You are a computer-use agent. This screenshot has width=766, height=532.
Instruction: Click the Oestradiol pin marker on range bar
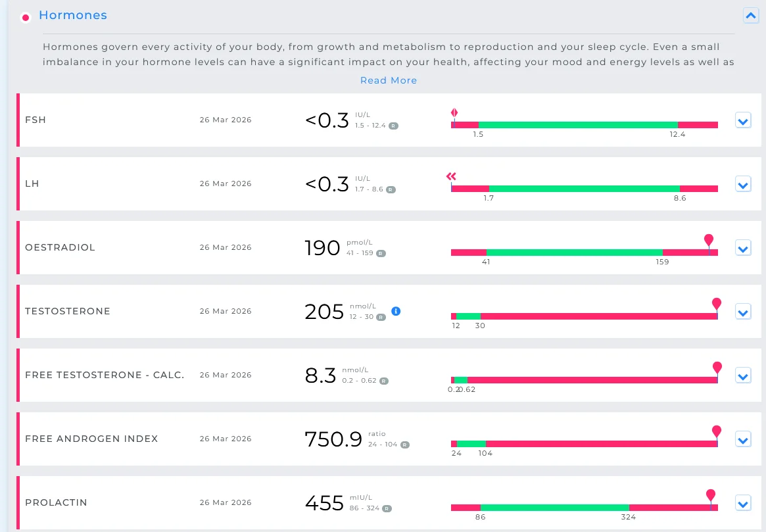point(709,240)
